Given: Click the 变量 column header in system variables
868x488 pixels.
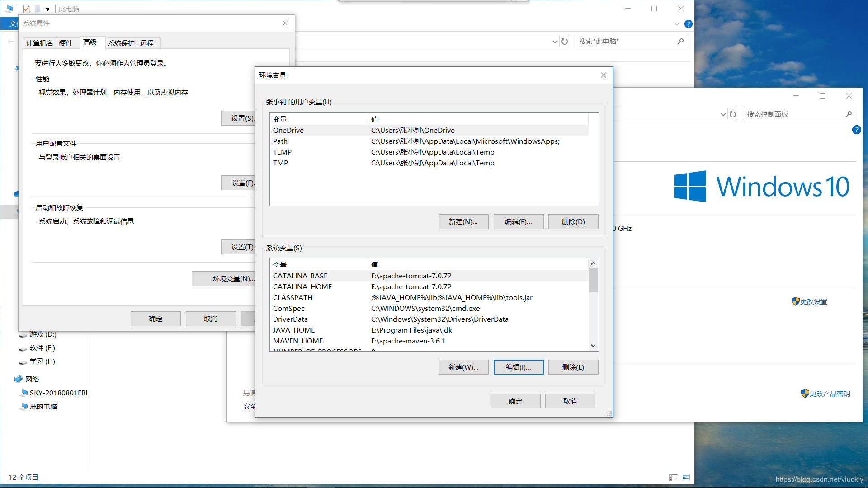Looking at the screenshot, I should [319, 264].
